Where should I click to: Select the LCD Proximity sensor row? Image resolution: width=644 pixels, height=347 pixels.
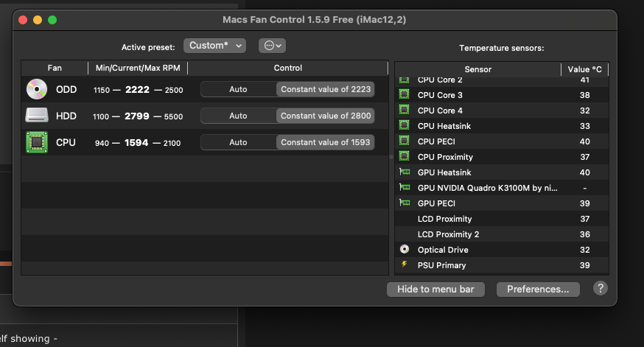click(x=502, y=219)
